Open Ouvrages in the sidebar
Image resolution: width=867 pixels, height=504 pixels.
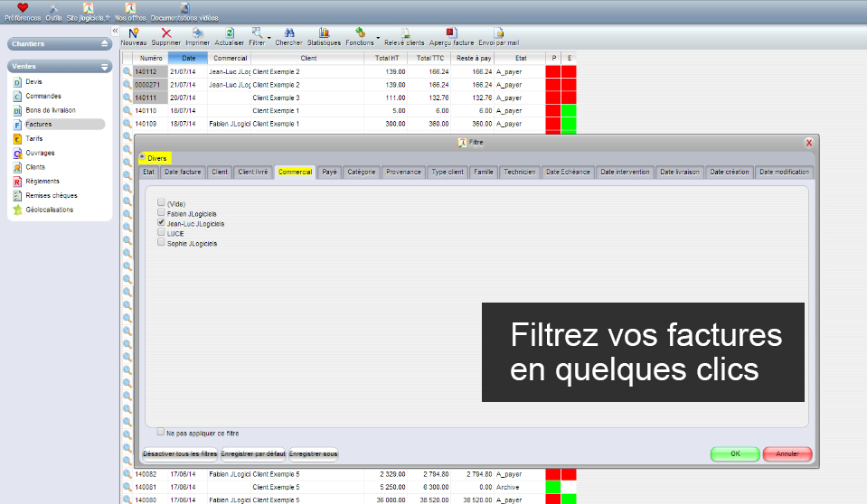(x=40, y=153)
